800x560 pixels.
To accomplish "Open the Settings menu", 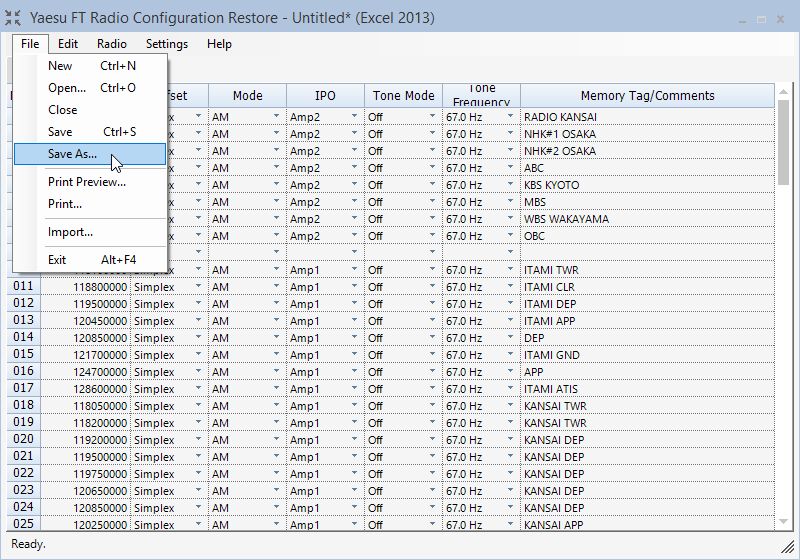I will [167, 44].
